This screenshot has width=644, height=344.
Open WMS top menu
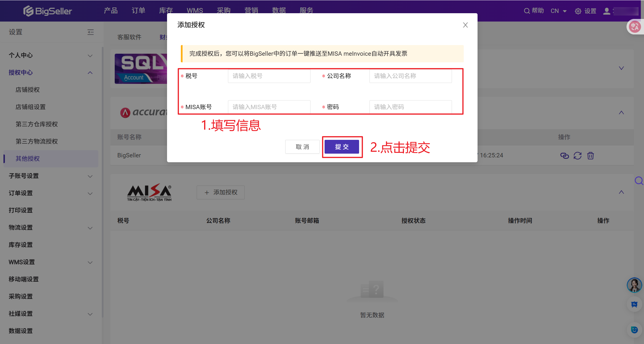[195, 11]
